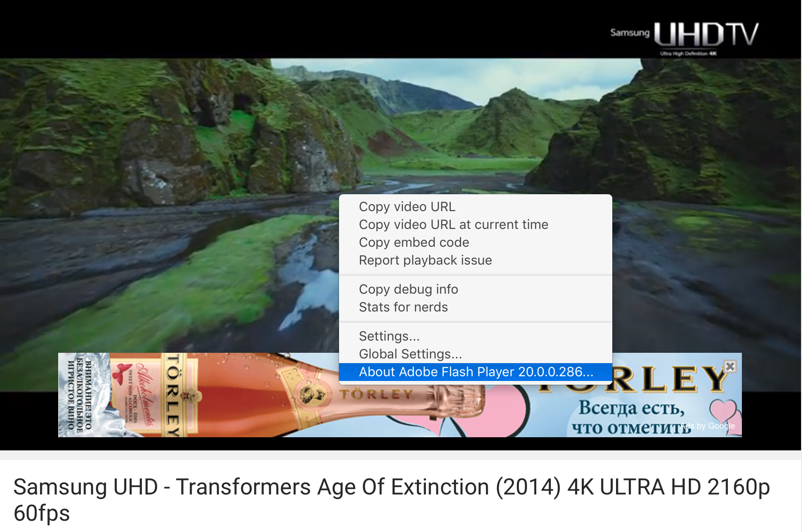Screen dimensions: 802x532
Task: Choose 'Copy video URL at current time'
Action: (x=475, y=225)
